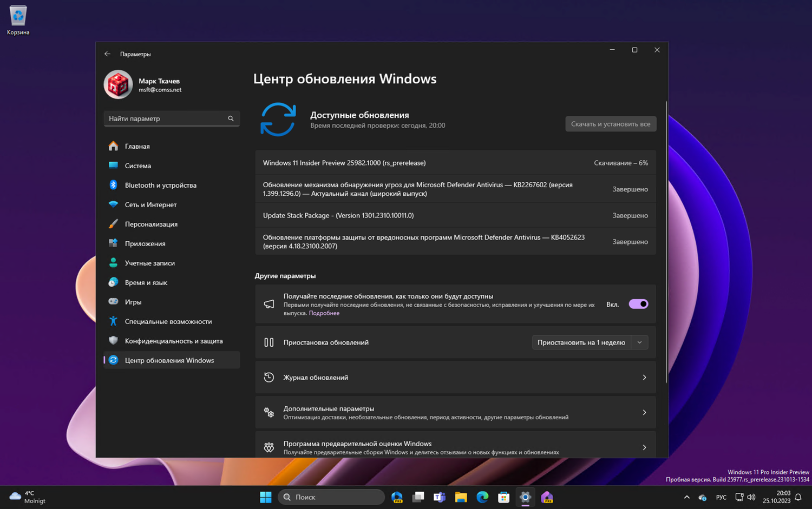Expand the Дополнительные параметры row
The height and width of the screenshot is (509, 812).
[644, 412]
